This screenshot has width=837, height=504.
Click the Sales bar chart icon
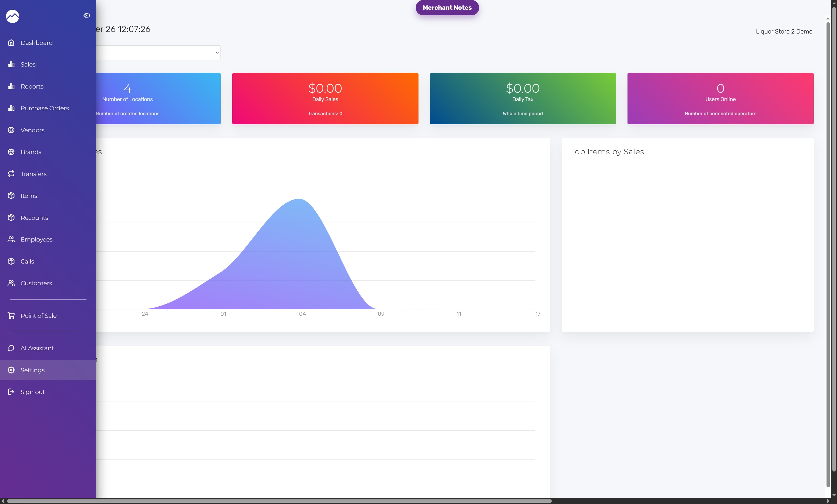point(11,64)
